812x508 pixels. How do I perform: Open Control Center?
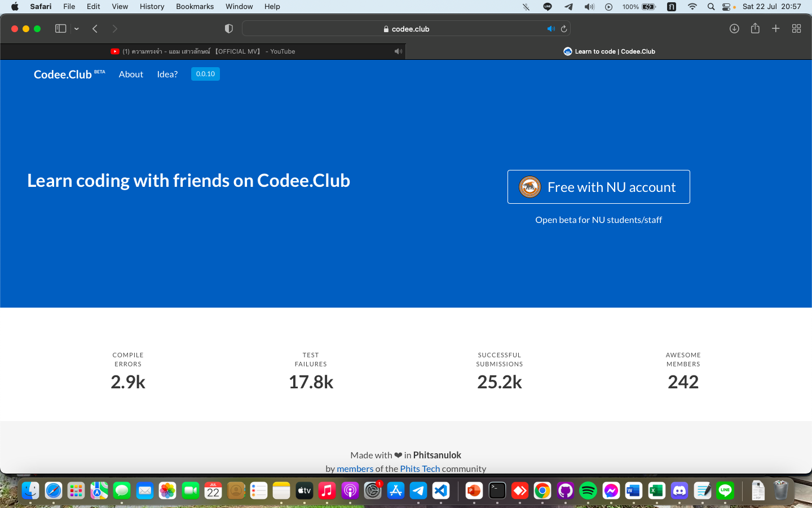727,7
